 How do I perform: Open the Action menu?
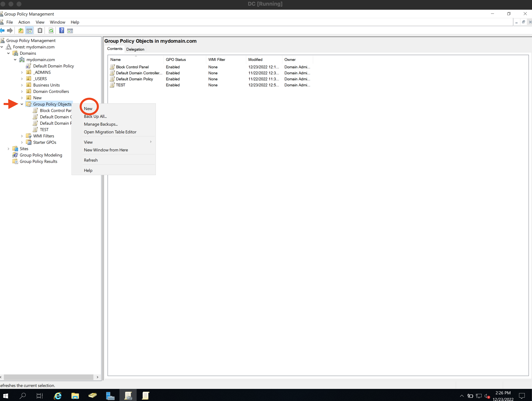tap(24, 22)
